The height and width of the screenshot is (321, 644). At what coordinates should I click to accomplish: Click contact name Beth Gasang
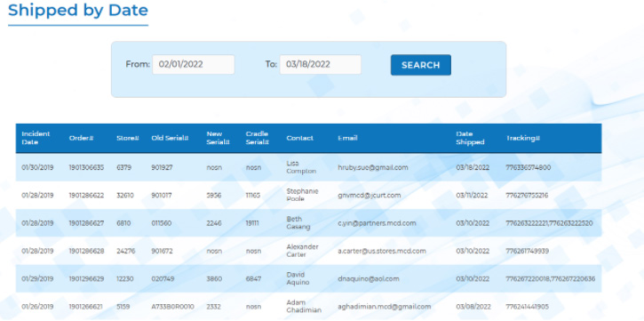coord(298,223)
